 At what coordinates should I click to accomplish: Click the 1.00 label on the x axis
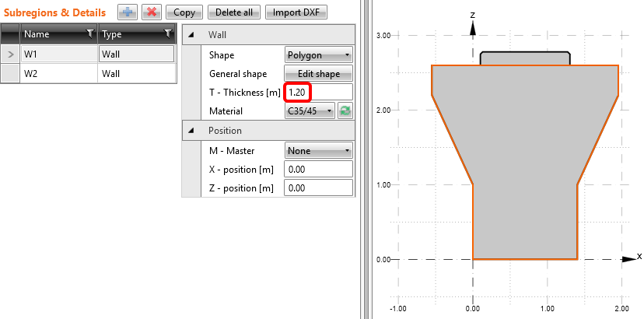coord(548,309)
